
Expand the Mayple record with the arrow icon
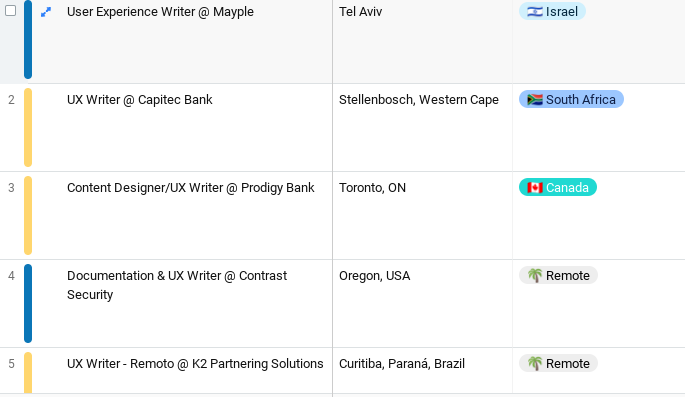[x=46, y=12]
